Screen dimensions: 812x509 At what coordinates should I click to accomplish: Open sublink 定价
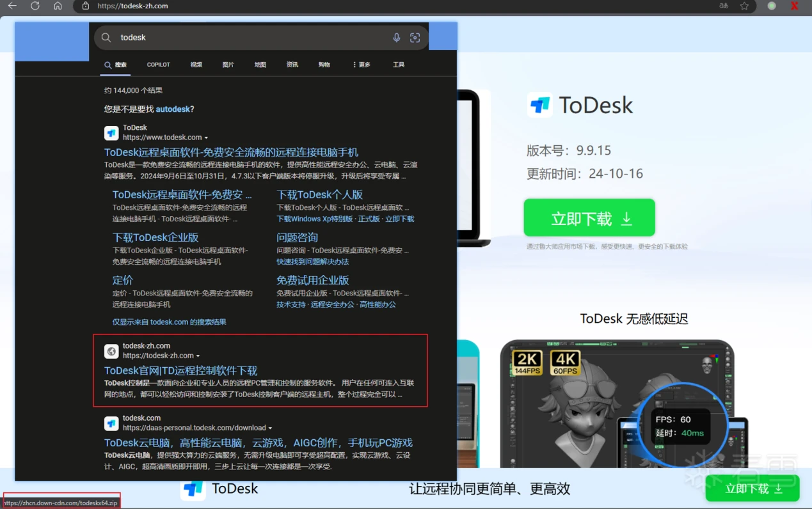tap(122, 280)
